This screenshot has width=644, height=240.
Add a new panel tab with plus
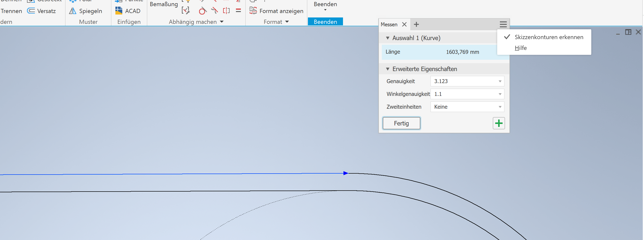coord(416,24)
